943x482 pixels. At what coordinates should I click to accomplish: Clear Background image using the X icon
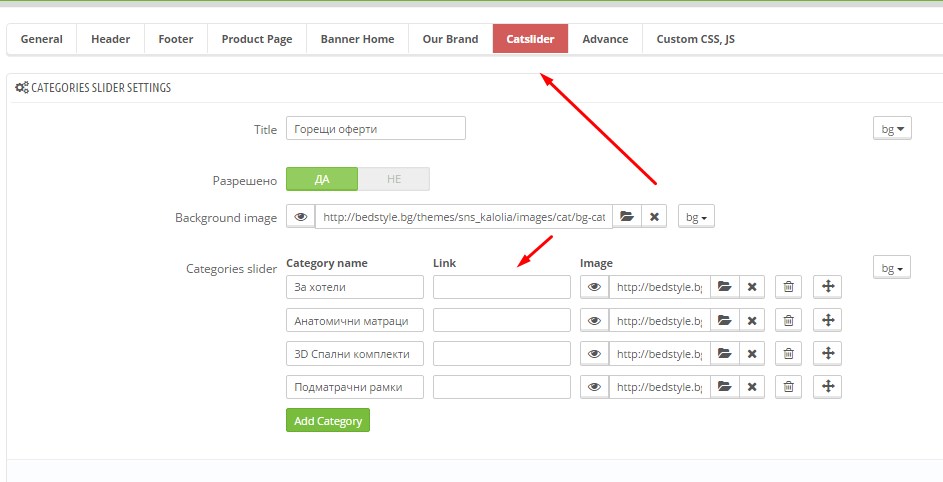(x=654, y=217)
